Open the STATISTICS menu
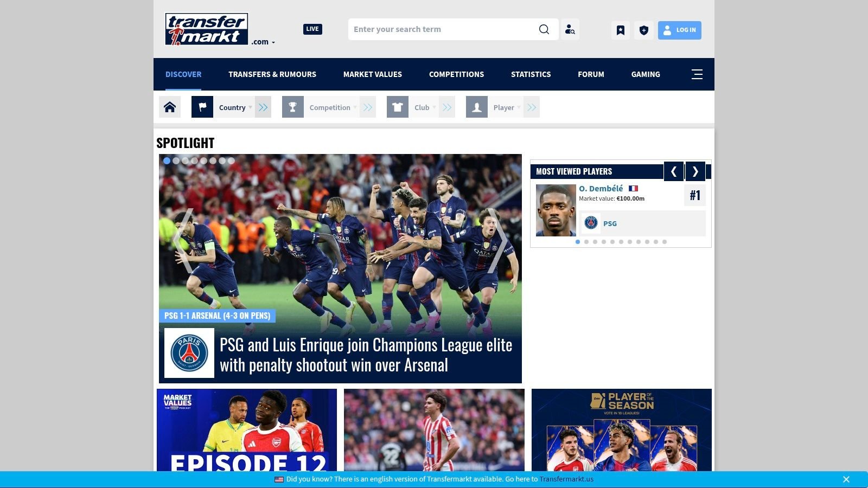This screenshot has width=868, height=488. (531, 74)
